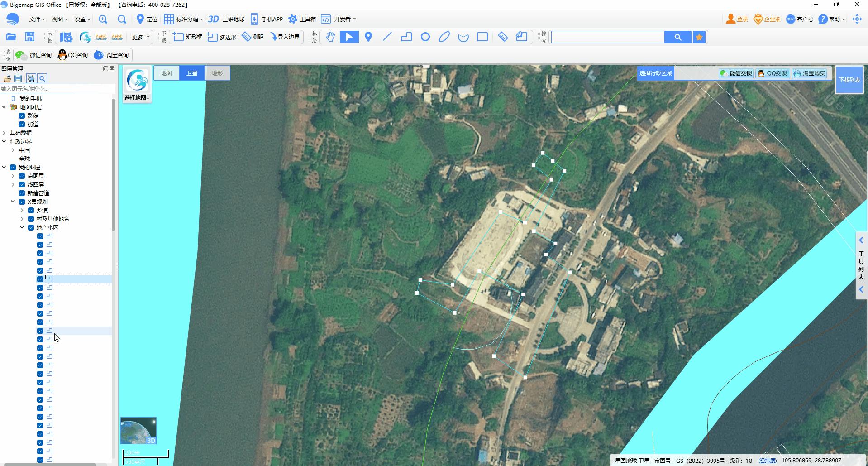Choose the circle drawing tool

pos(425,37)
